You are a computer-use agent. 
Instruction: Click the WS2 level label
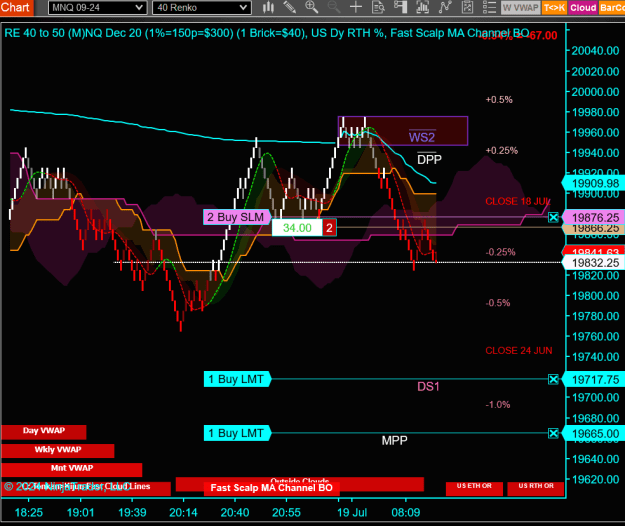[x=422, y=137]
